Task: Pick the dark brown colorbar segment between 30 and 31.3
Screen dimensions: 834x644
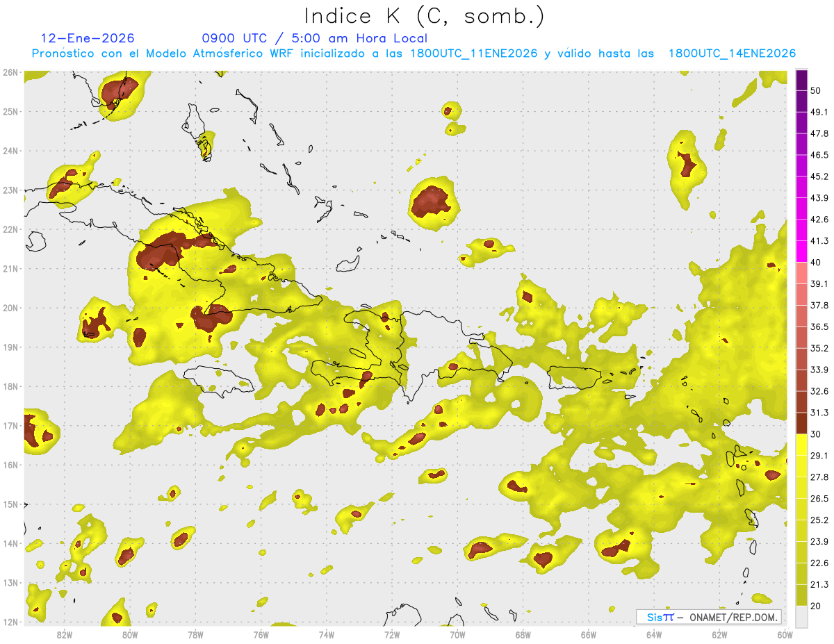Action: pos(801,424)
